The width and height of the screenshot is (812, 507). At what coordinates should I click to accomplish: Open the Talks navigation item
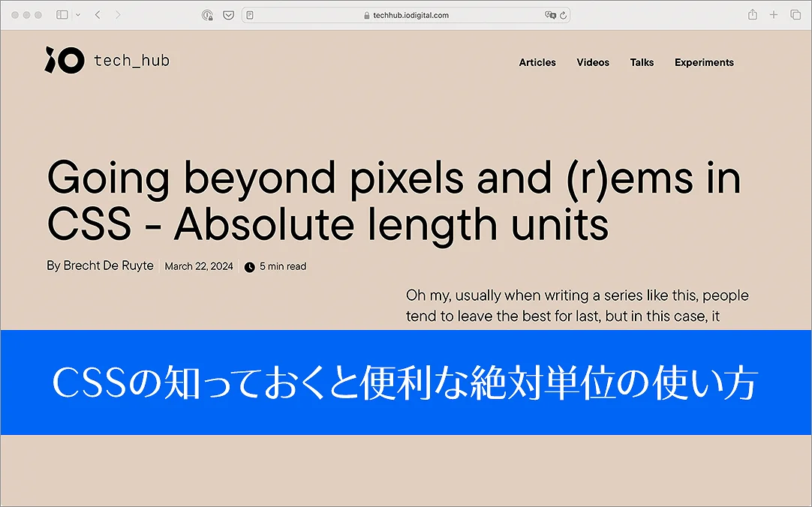642,62
